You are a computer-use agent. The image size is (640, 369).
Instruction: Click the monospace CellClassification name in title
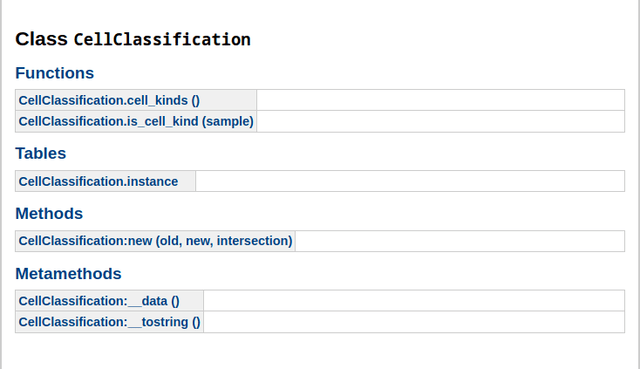[x=162, y=40]
